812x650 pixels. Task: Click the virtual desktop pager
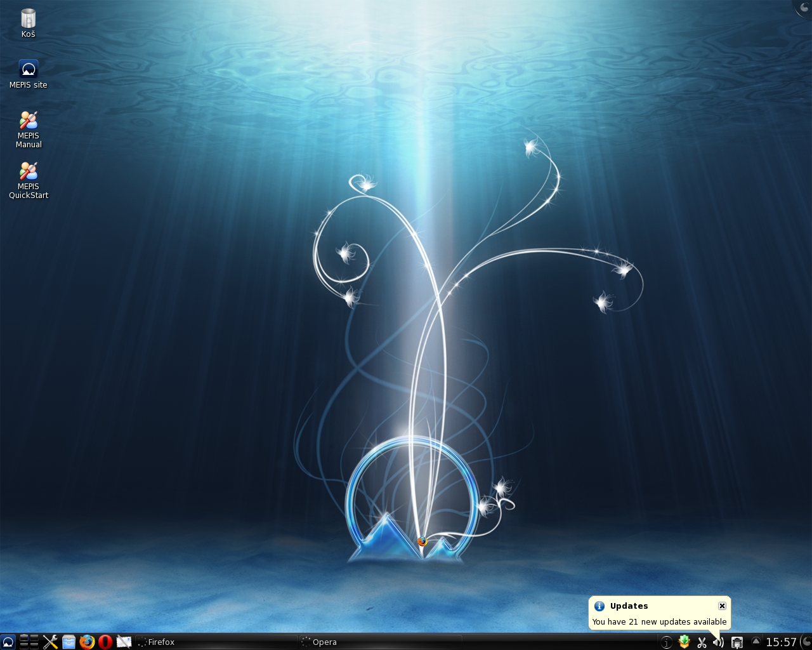29,642
